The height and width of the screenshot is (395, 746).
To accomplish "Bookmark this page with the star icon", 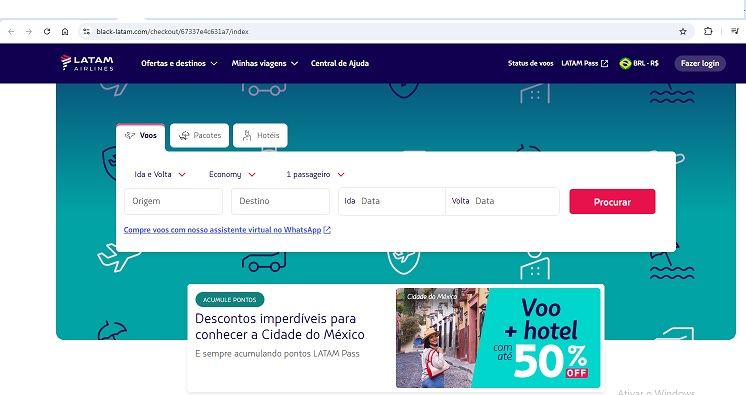I will [683, 31].
